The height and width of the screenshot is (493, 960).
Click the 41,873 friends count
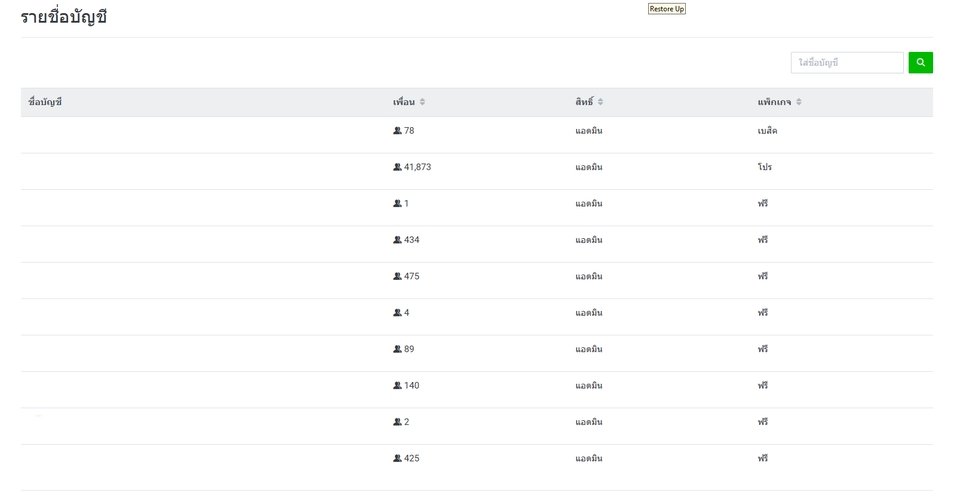(417, 167)
